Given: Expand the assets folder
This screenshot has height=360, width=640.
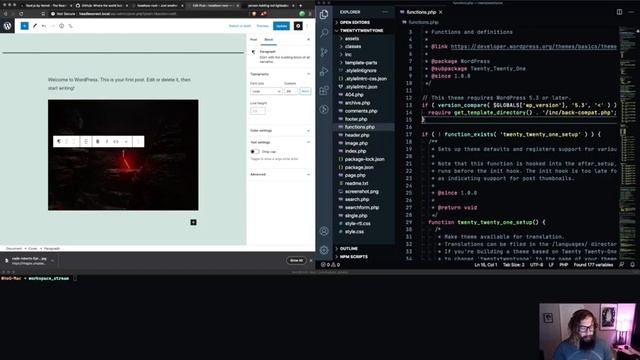Looking at the screenshot, I should point(364,38).
